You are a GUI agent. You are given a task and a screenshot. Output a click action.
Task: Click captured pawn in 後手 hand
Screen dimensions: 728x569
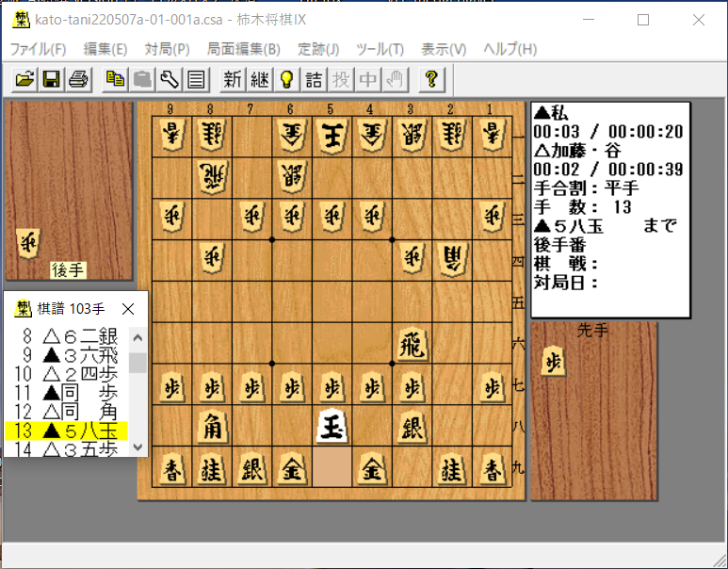(x=29, y=242)
